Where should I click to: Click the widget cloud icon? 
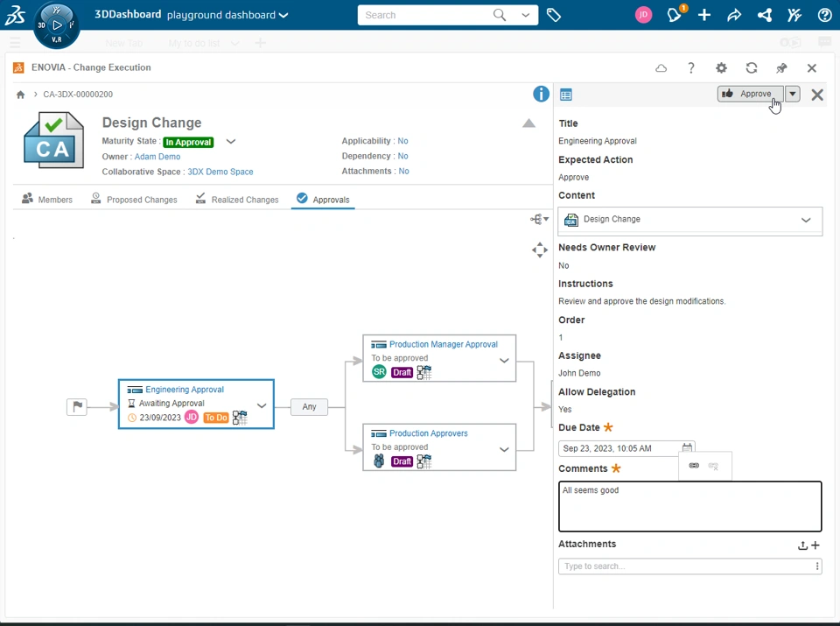point(661,68)
